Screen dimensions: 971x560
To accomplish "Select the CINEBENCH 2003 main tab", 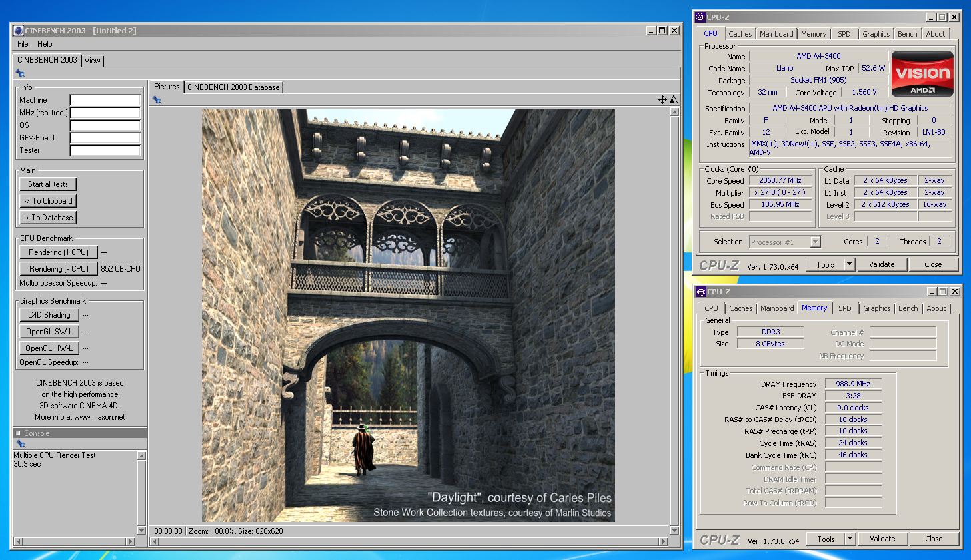I will 47,60.
